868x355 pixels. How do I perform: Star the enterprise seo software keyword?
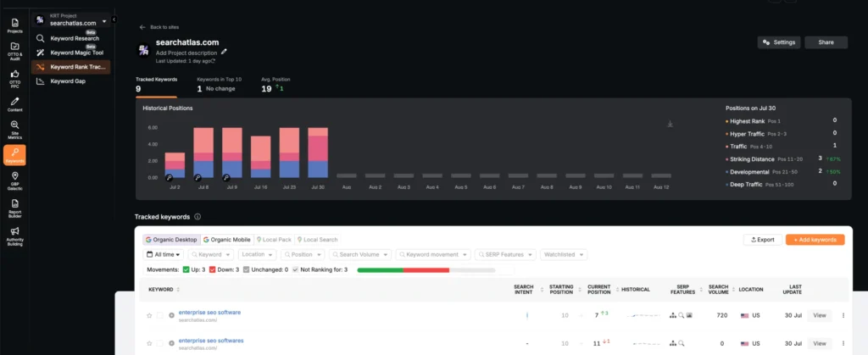click(149, 315)
